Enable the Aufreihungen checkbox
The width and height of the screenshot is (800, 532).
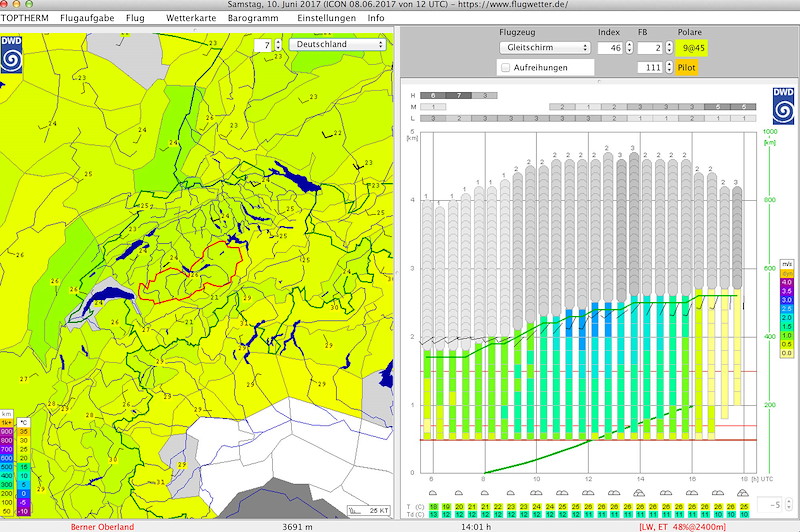pos(505,67)
